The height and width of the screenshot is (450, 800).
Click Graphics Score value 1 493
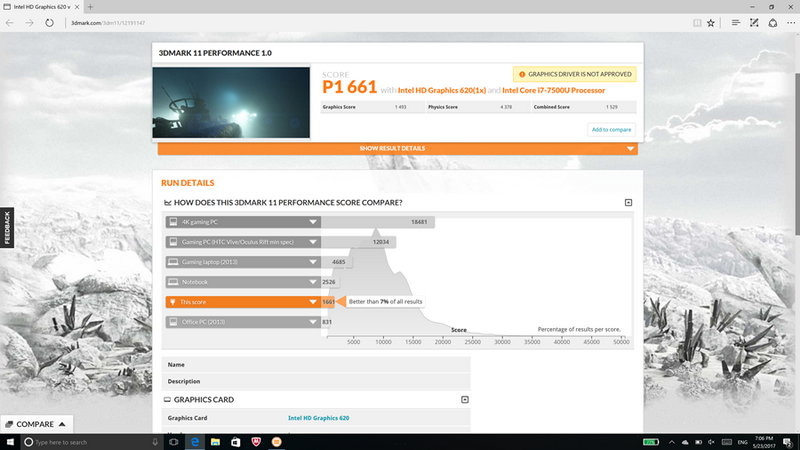point(401,107)
